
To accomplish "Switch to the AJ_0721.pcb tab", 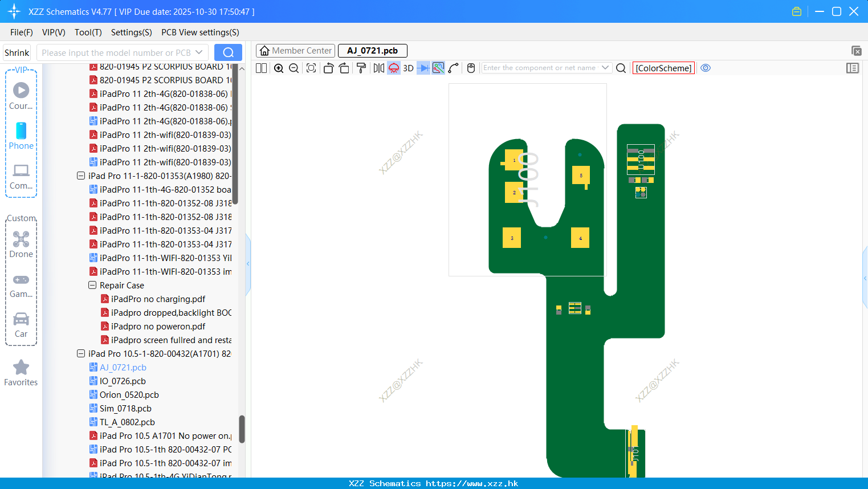I will [373, 51].
